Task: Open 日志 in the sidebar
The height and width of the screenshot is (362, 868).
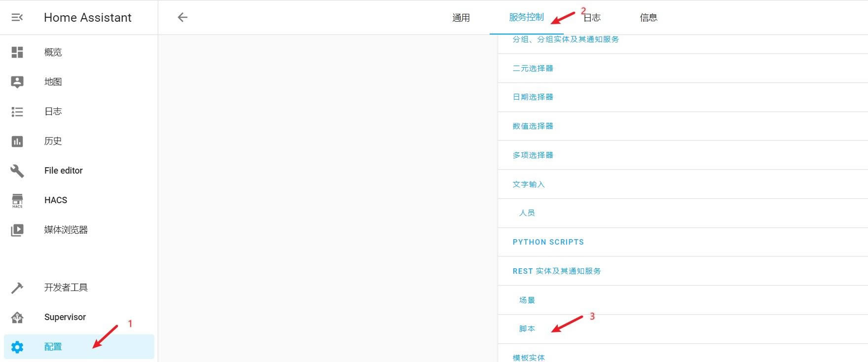Action: pos(79,111)
